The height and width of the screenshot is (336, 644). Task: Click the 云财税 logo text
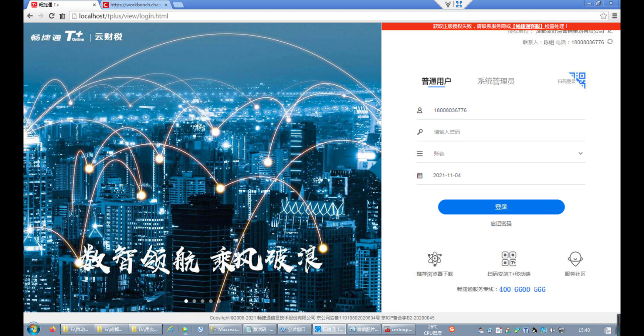click(108, 37)
